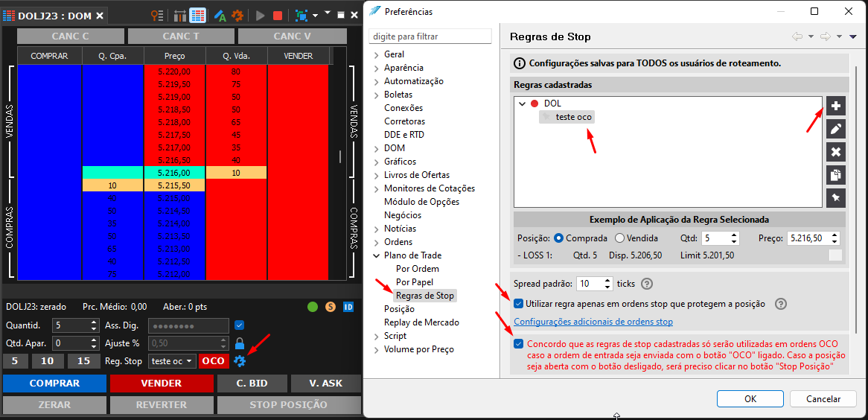Open the DOM panel view menu triangle

pyautogui.click(x=327, y=13)
